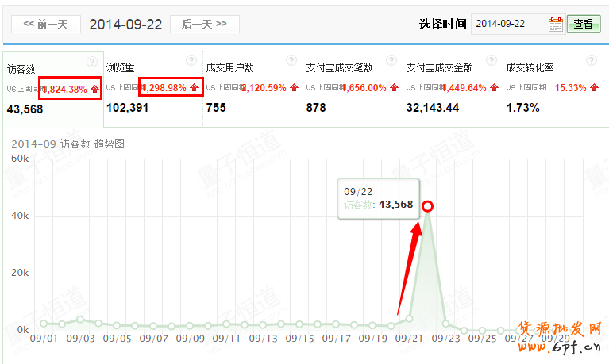Click the calendar icon beside date field

tap(556, 24)
